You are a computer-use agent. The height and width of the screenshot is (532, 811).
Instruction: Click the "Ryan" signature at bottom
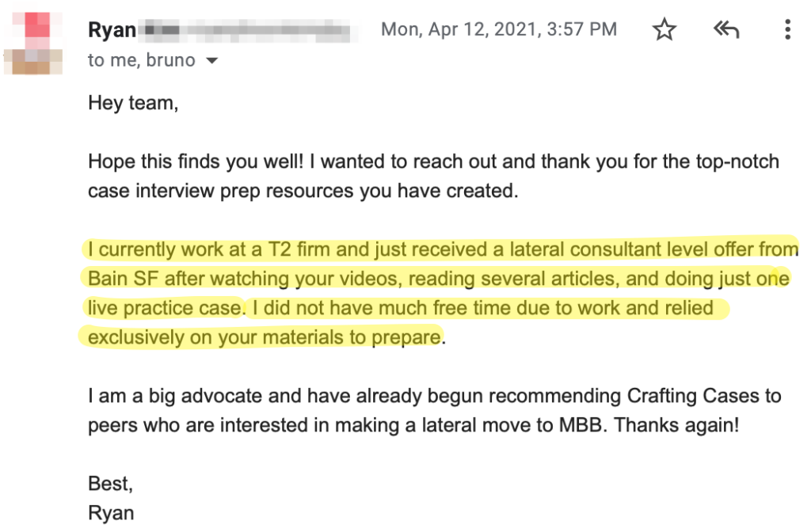pos(111,513)
